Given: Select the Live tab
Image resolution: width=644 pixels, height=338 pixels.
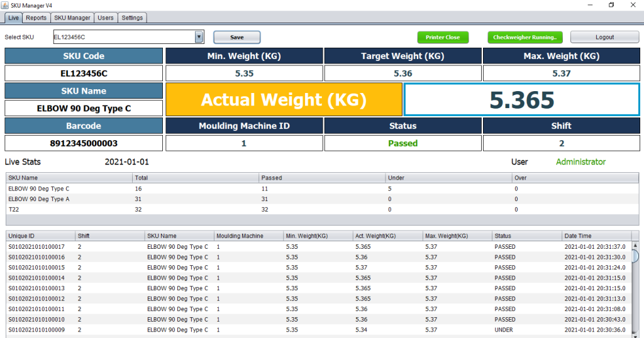Looking at the screenshot, I should tap(13, 18).
